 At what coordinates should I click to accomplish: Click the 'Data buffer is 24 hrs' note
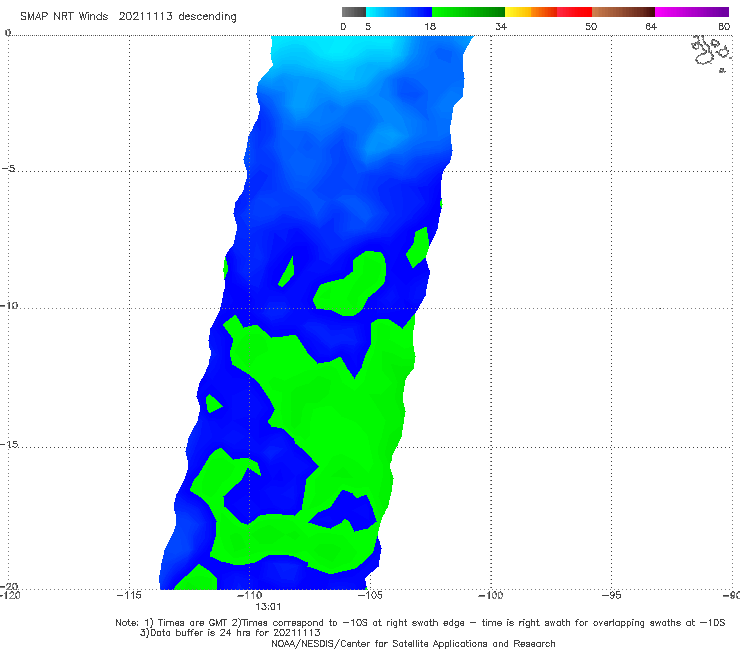(x=230, y=633)
